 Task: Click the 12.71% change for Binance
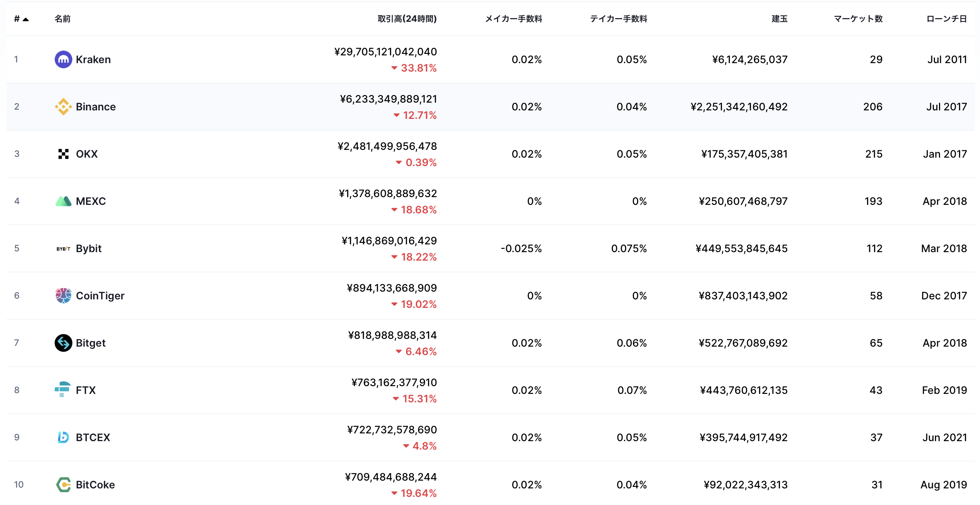[415, 115]
